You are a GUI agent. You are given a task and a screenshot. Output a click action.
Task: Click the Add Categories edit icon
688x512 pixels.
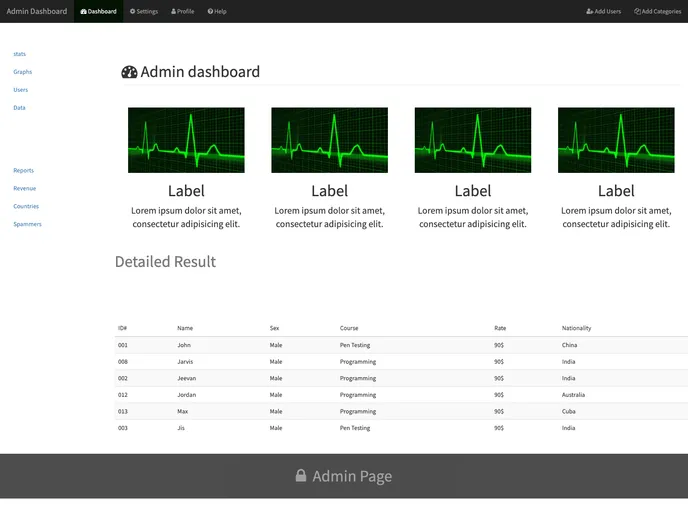(637, 11)
